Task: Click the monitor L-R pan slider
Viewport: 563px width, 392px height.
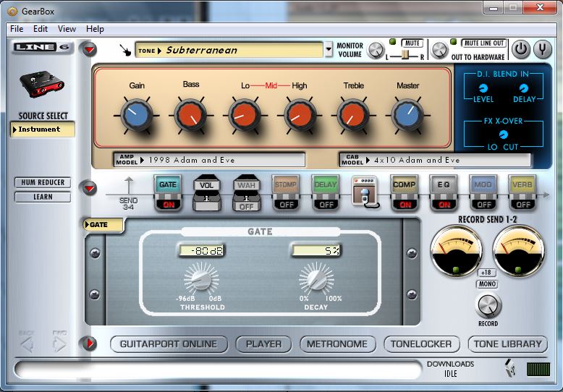Action: click(405, 55)
